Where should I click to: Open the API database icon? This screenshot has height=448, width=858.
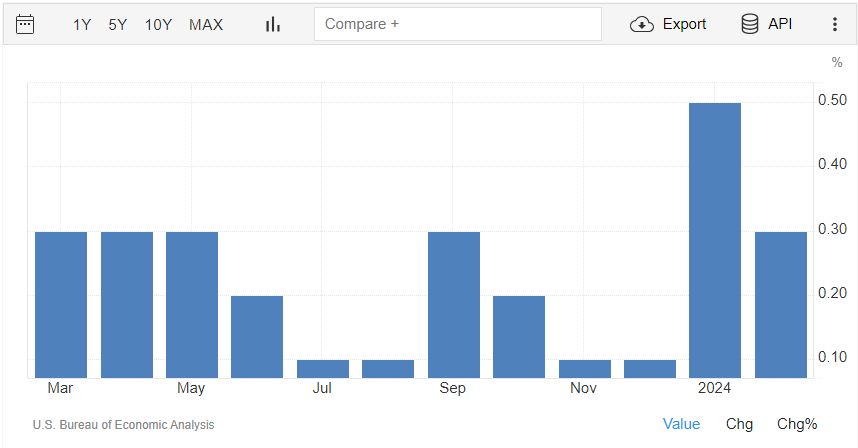749,24
